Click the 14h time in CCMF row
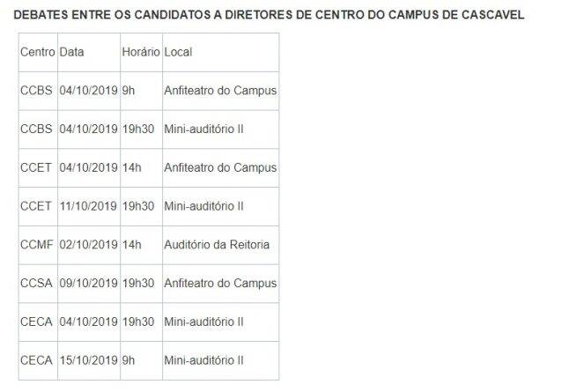 click(132, 245)
